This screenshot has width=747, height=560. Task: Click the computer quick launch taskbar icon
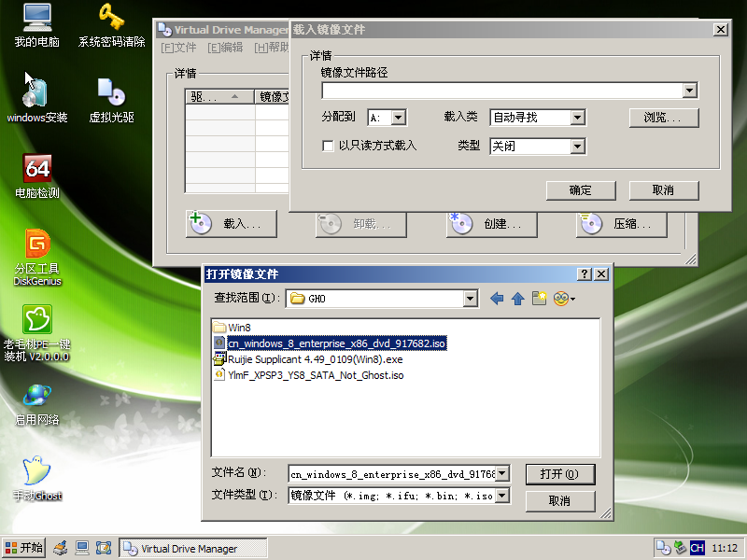pos(82,548)
